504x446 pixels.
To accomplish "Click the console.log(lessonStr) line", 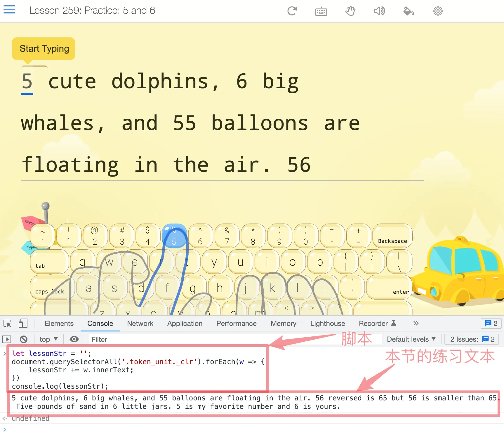I will 60,386.
